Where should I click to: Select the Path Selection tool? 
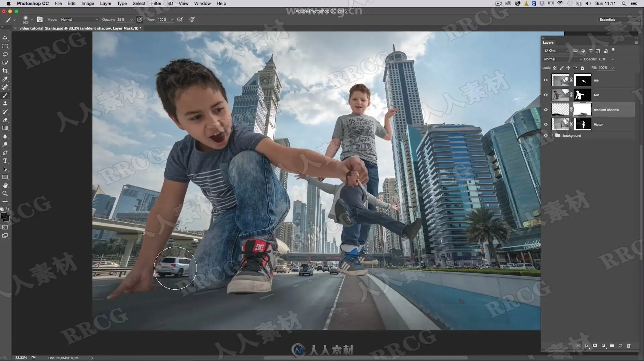(5, 169)
